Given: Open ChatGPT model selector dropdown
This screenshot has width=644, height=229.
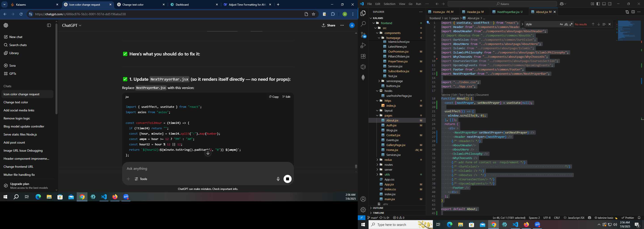Looking at the screenshot, I should pyautogui.click(x=72, y=25).
